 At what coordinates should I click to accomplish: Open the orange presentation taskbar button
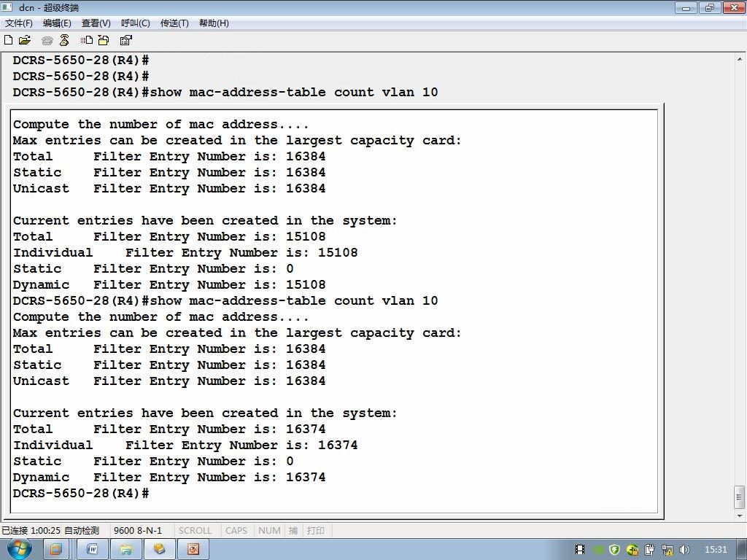pyautogui.click(x=193, y=550)
